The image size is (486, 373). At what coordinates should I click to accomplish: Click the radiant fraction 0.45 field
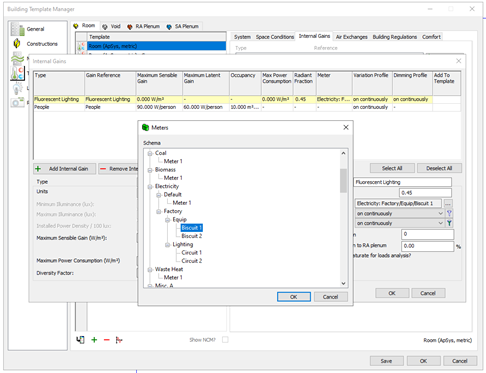[425, 193]
